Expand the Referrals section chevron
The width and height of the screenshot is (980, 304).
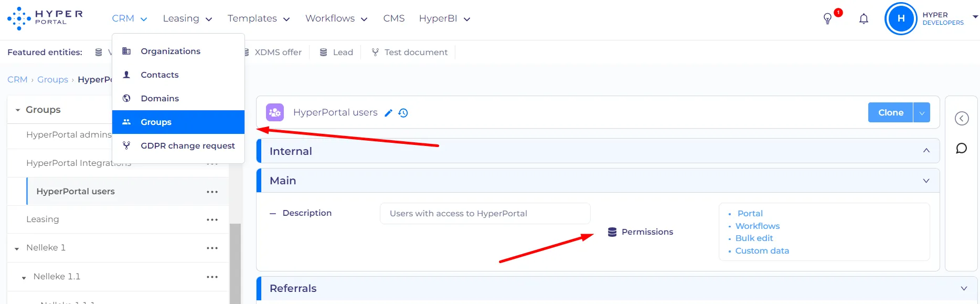(x=964, y=288)
